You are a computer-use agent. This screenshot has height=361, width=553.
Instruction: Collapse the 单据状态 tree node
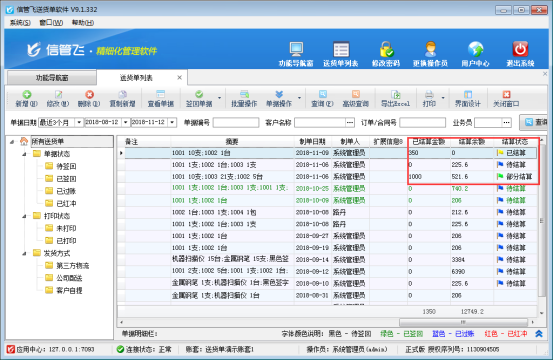[x=24, y=154]
